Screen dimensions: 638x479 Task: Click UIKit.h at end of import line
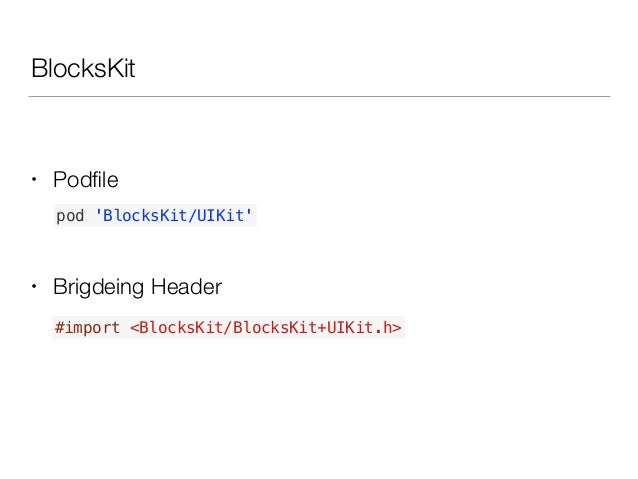click(359, 327)
